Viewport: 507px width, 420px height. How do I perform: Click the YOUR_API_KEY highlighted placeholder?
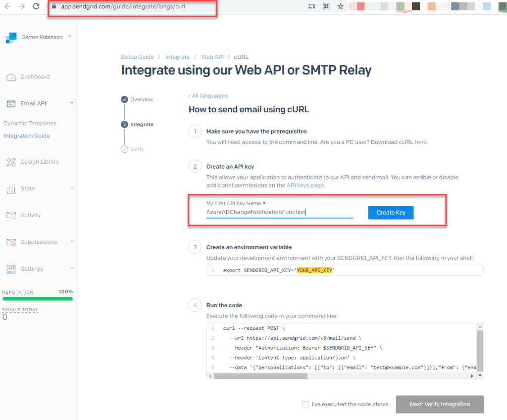pos(314,271)
